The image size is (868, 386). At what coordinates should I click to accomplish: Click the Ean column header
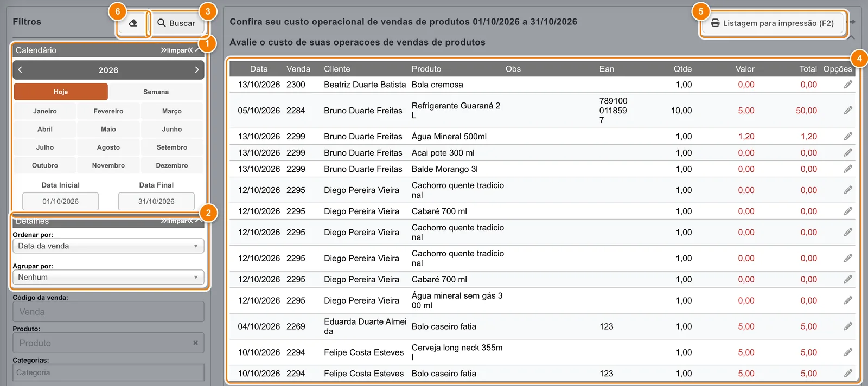607,69
